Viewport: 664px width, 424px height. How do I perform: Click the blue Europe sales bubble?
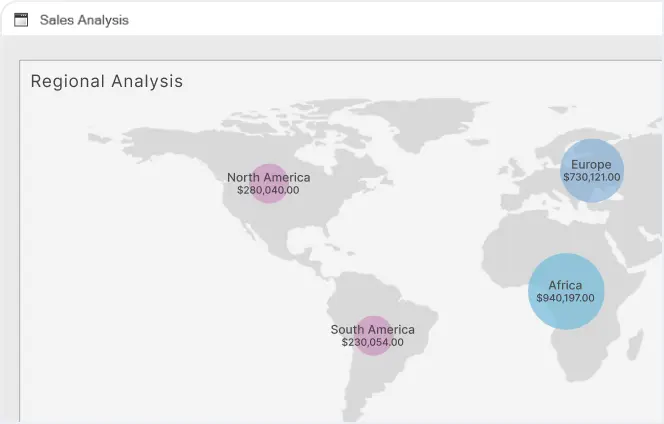click(592, 170)
